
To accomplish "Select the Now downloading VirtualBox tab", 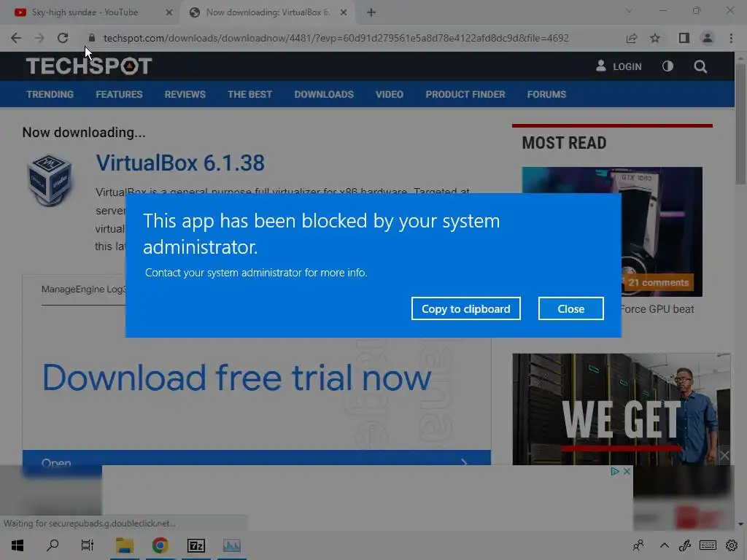I will pyautogui.click(x=267, y=12).
